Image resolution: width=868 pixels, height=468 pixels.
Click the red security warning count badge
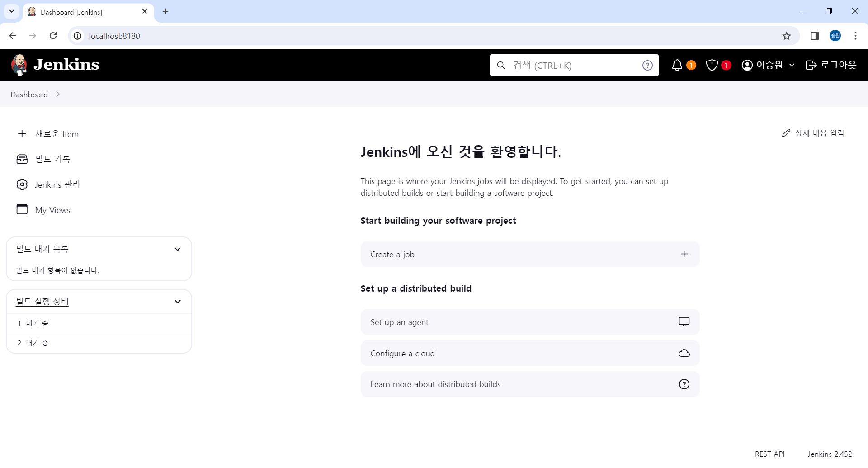726,65
